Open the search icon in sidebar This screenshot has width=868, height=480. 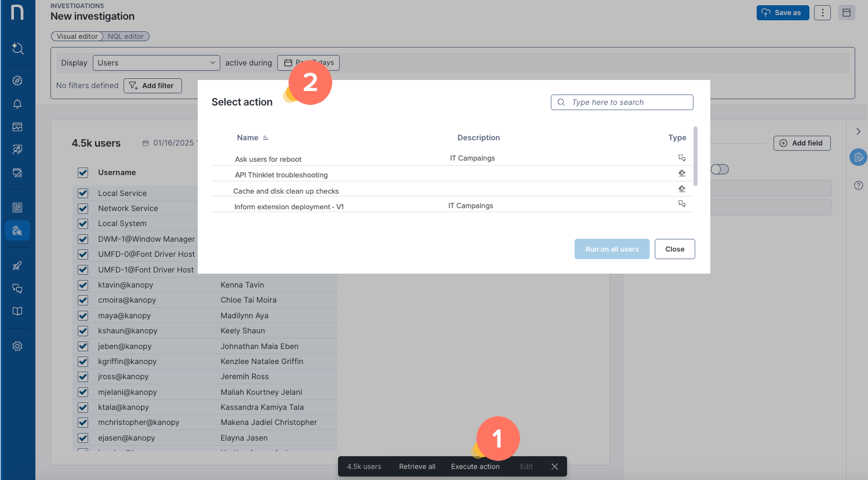point(17,49)
